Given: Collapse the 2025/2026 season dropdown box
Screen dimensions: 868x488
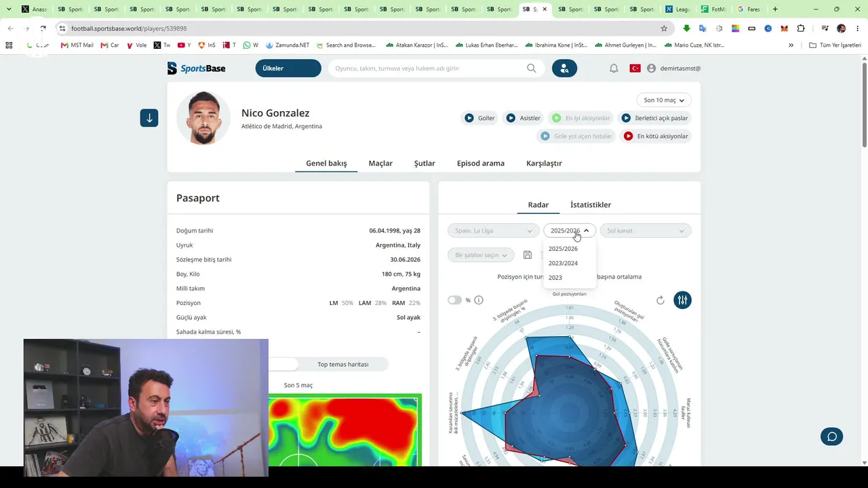Looking at the screenshot, I should 570,230.
